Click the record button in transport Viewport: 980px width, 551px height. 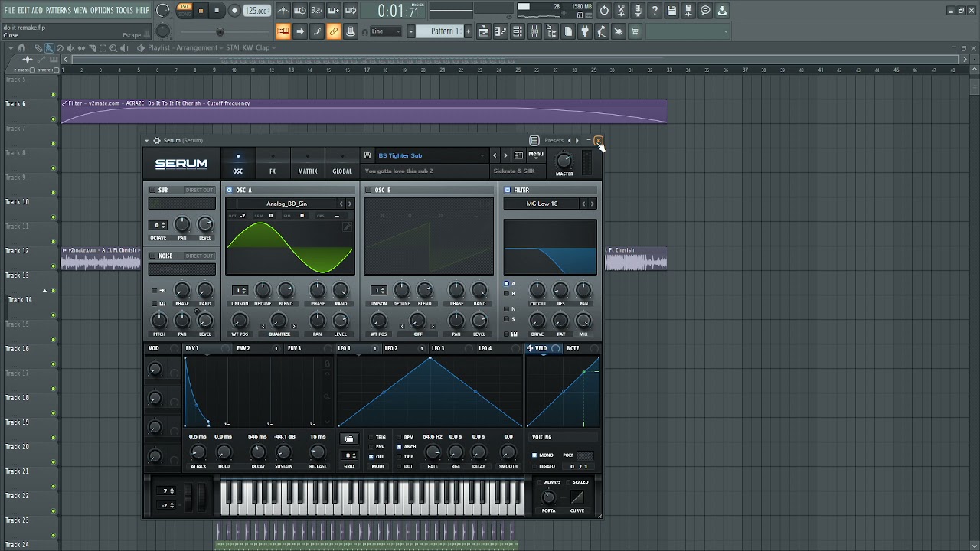[234, 11]
